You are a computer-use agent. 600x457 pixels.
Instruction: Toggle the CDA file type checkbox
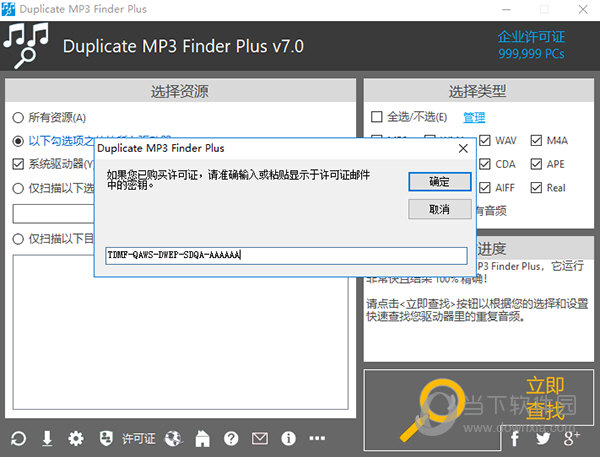point(485,164)
